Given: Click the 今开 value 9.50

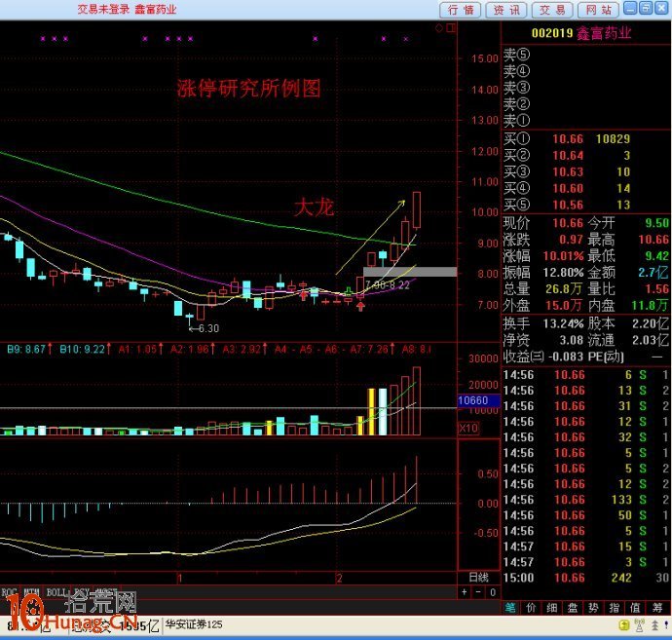Looking at the screenshot, I should click(x=656, y=223).
